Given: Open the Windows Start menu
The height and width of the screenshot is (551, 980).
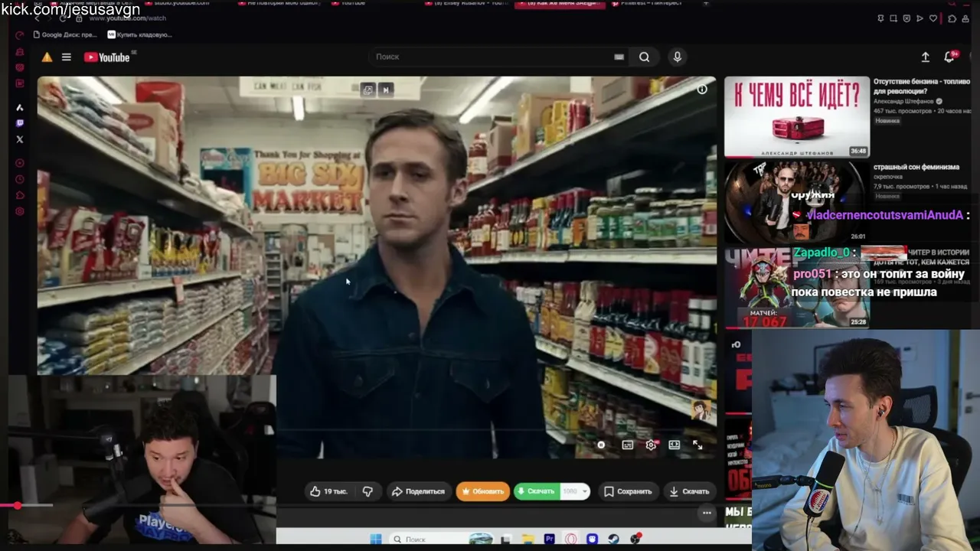Looking at the screenshot, I should pos(375,540).
